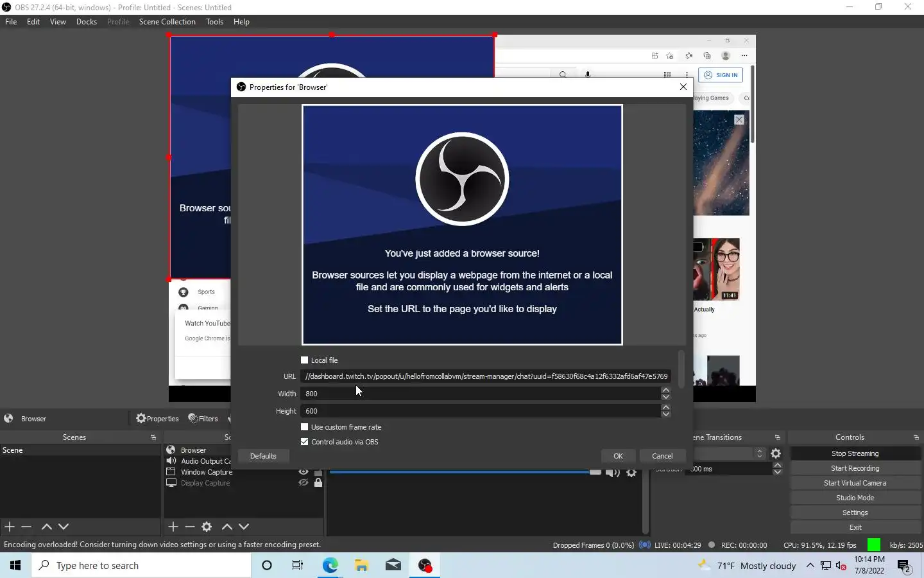Increase transition Duration with up arrow
Screen dimensions: 924x578
click(x=778, y=466)
